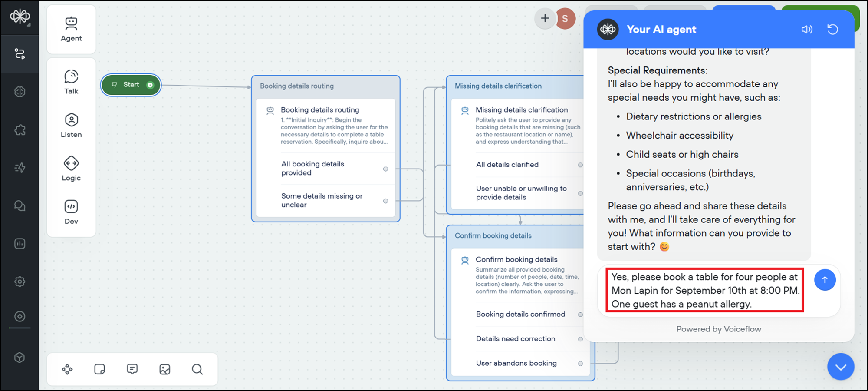Screen dimensions: 868x391
Task: Select the Logic step tool
Action: coord(71,169)
